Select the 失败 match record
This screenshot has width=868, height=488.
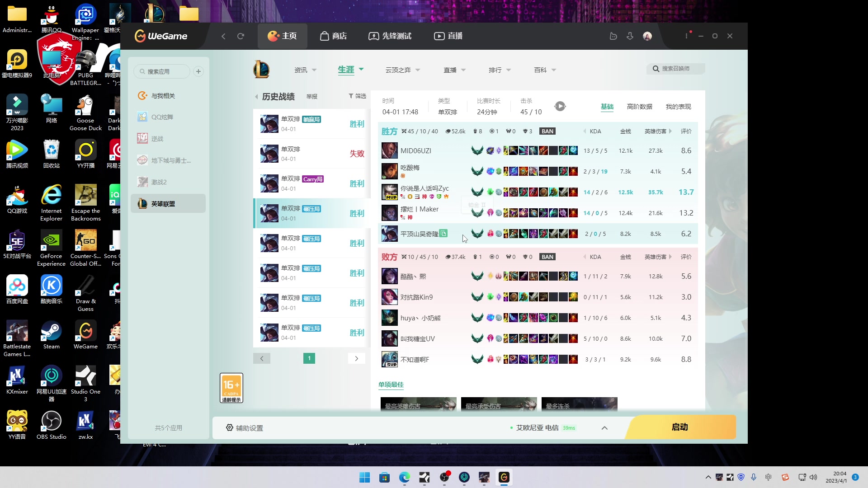point(311,154)
